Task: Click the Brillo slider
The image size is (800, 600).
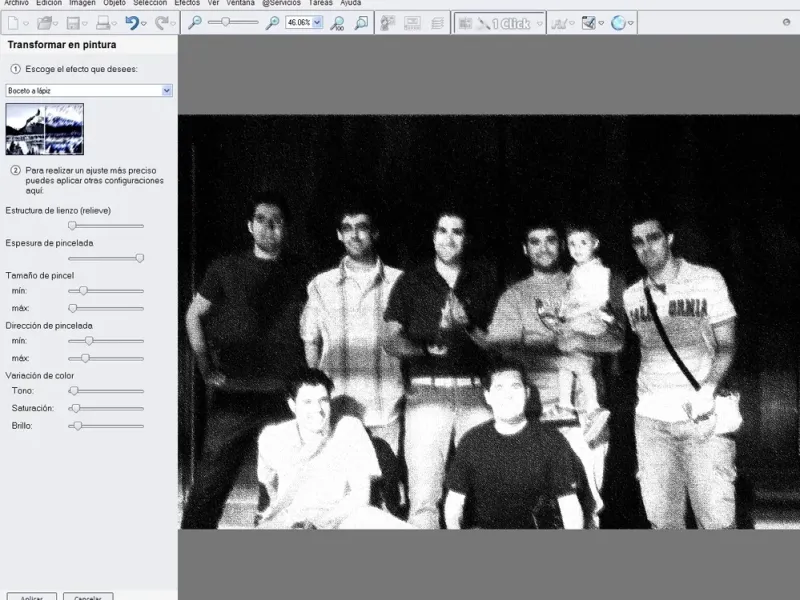Action: pos(106,426)
